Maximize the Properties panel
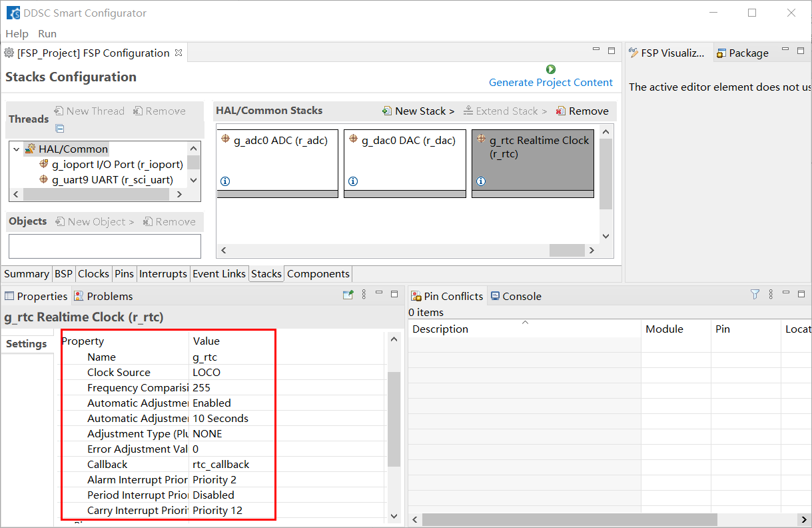 pyautogui.click(x=394, y=293)
